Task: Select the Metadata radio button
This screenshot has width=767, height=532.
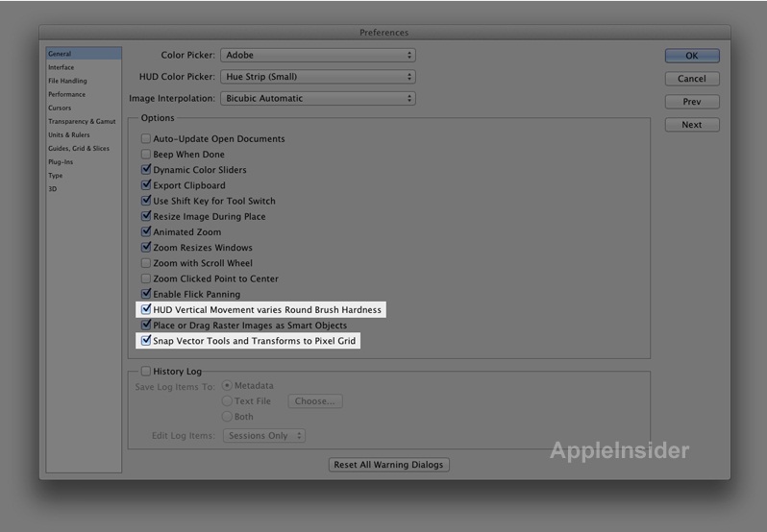Action: (227, 385)
